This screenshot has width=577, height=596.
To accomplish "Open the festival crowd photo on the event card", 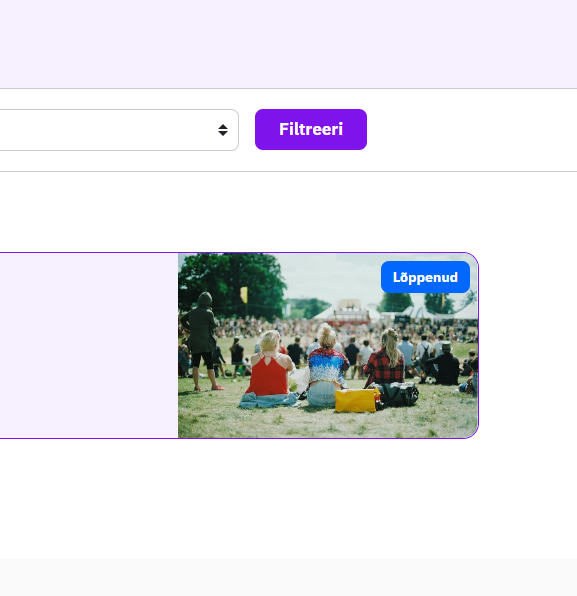I will click(328, 346).
